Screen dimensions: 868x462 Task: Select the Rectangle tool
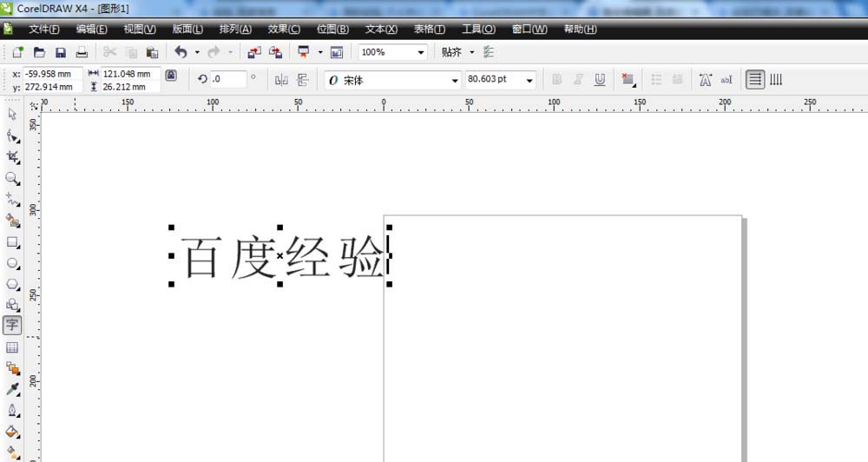pos(12,242)
